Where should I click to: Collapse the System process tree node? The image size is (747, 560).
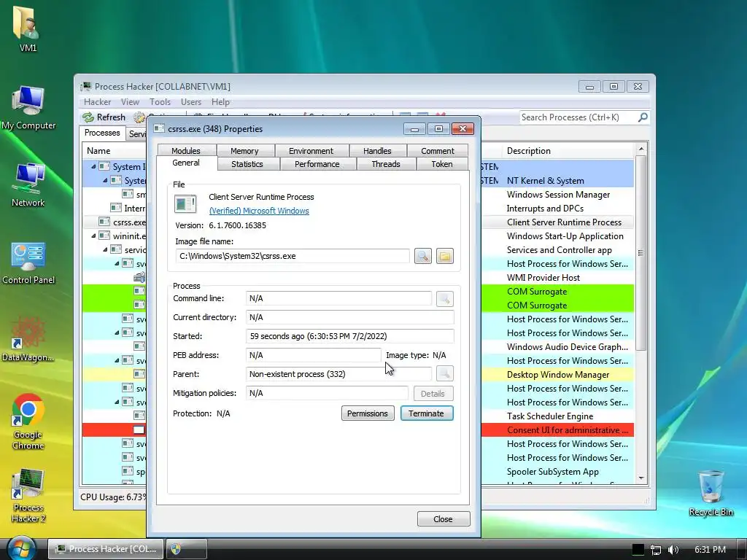[105, 181]
